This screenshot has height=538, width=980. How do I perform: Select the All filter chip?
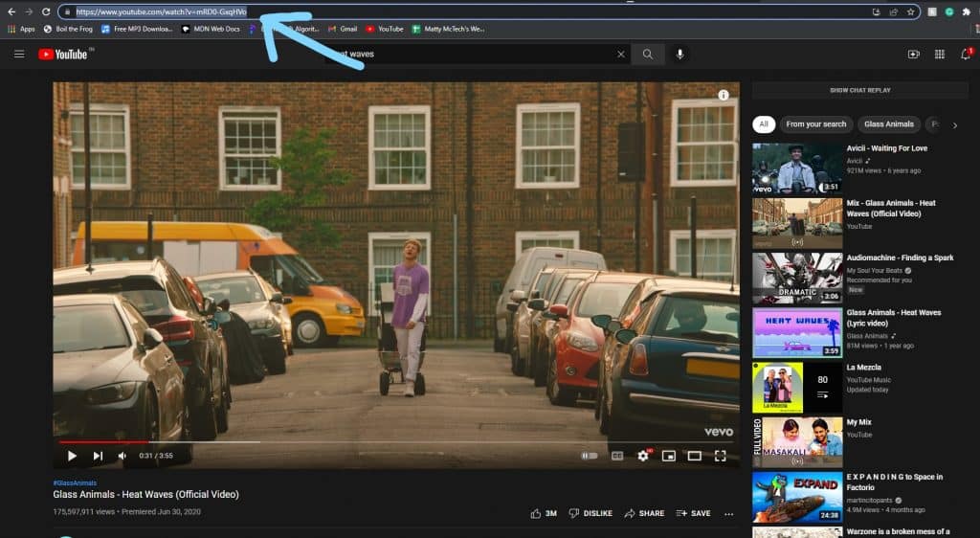click(764, 124)
